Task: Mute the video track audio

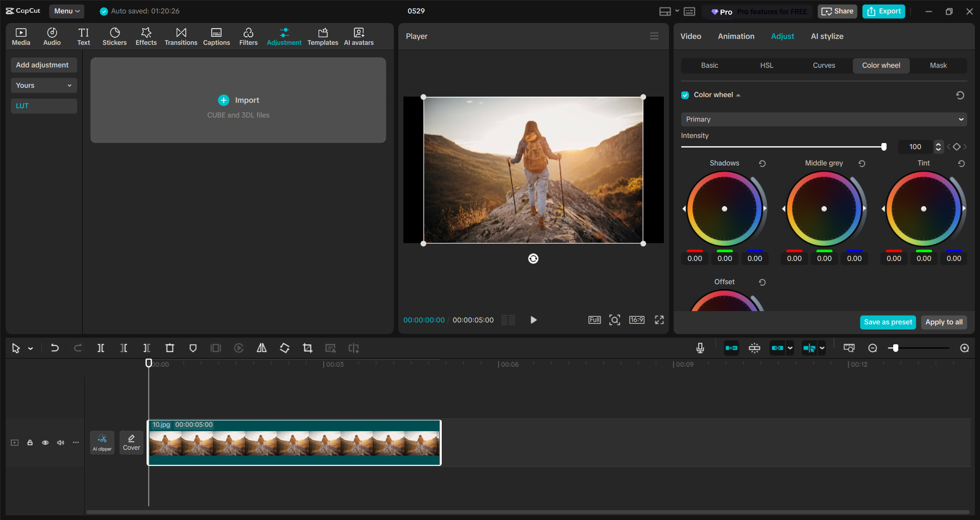Action: pos(60,442)
